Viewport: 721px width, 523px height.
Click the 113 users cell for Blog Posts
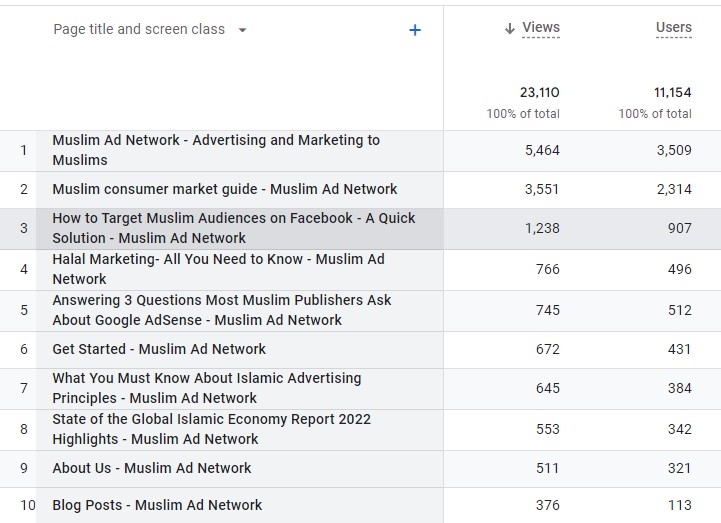tap(679, 505)
